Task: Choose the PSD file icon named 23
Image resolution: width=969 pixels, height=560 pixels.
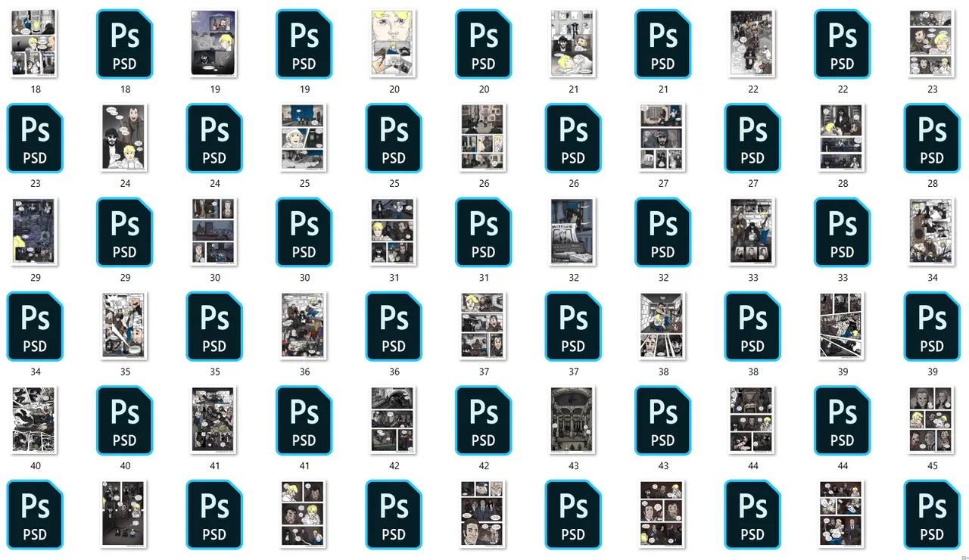Action: [35, 138]
